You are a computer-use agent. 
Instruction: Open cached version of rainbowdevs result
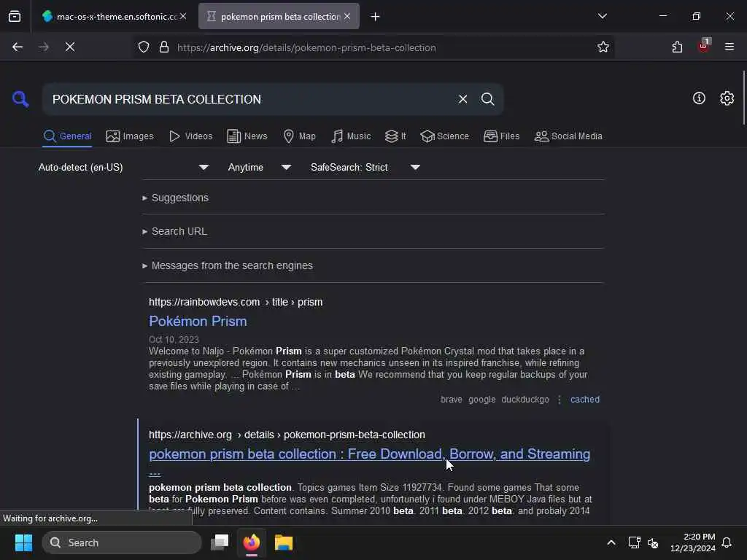point(585,400)
